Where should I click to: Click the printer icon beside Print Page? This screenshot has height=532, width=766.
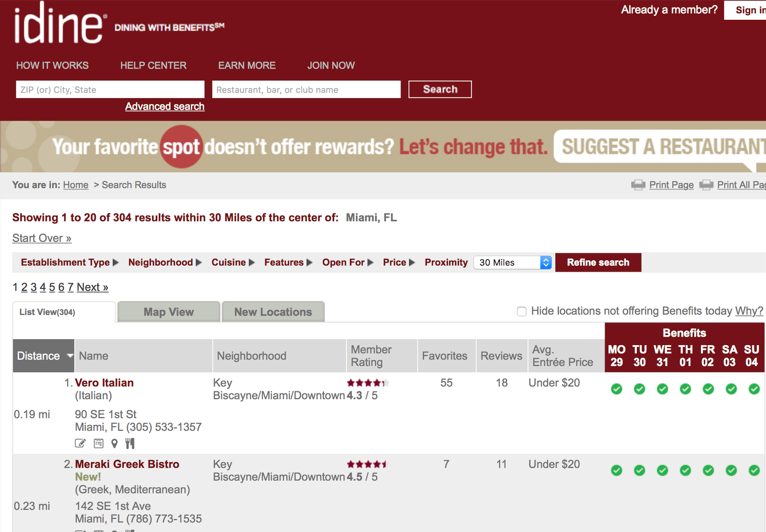pyautogui.click(x=638, y=185)
